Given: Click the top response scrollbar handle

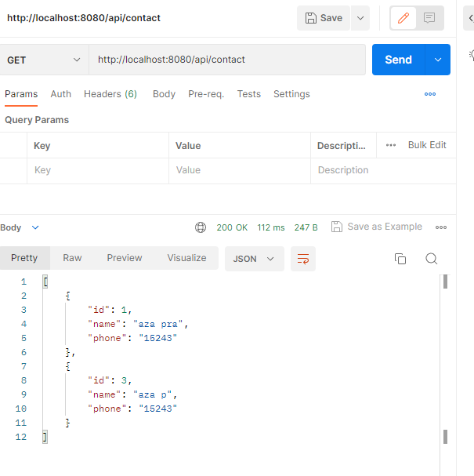Looking at the screenshot, I should click(x=445, y=282).
